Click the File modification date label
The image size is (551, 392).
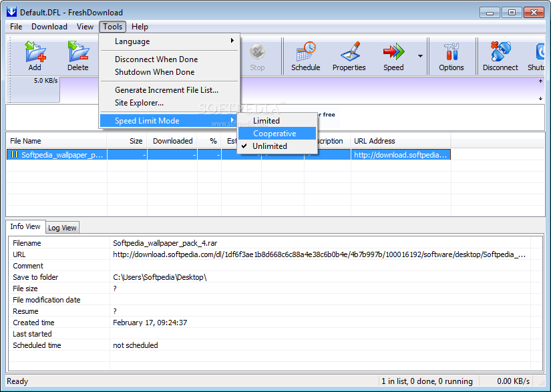(x=47, y=300)
